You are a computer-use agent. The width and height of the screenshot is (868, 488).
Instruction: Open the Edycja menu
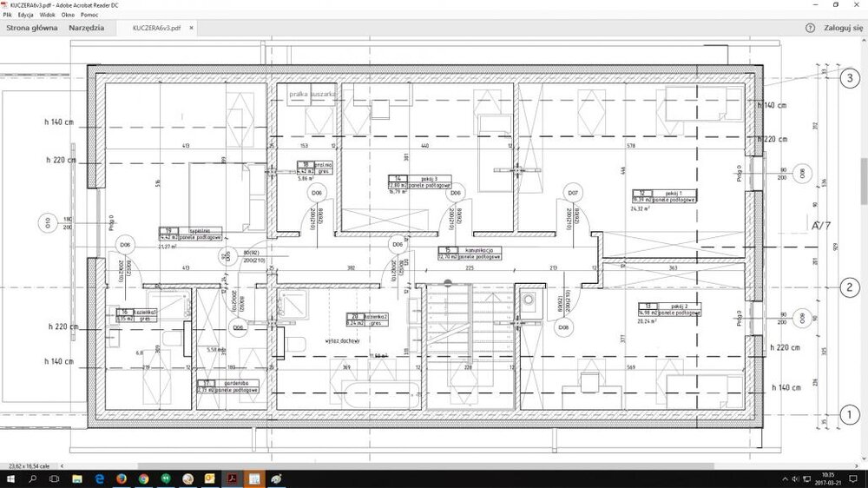point(25,16)
